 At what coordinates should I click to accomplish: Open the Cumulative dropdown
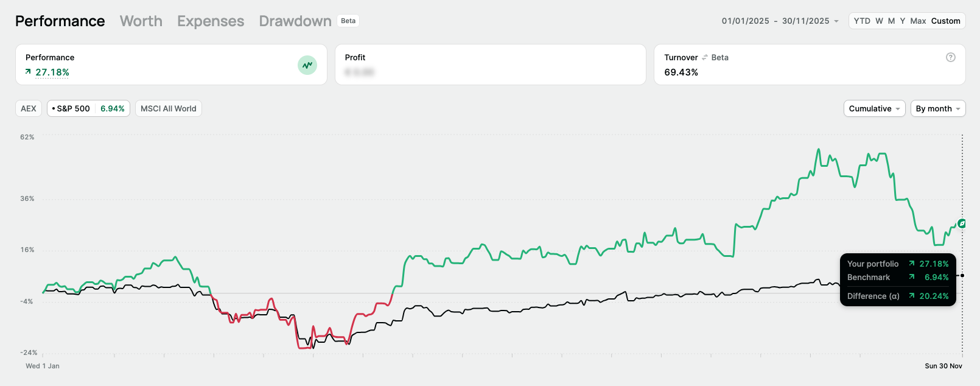(x=874, y=108)
